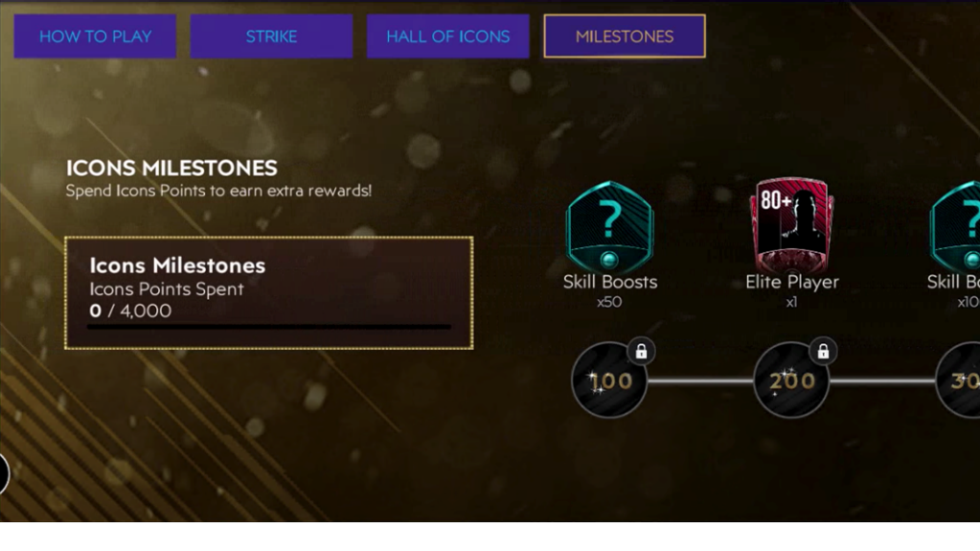Tap the lock icon on 200 milestone
The width and height of the screenshot is (980, 551).
click(823, 352)
